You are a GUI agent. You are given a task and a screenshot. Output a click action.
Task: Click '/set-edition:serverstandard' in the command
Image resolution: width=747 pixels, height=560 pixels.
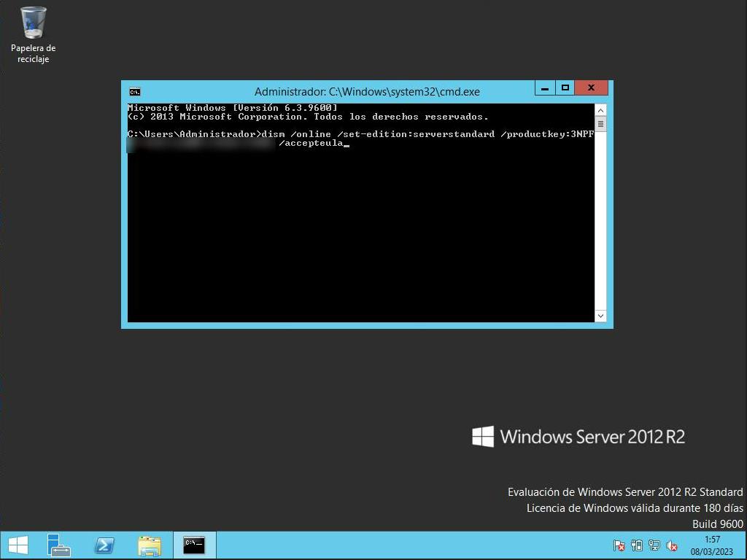pyautogui.click(x=415, y=134)
